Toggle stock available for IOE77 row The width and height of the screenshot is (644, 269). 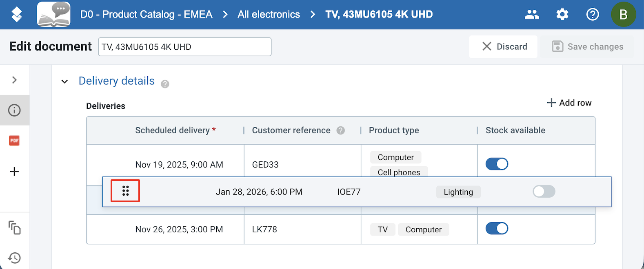coord(544,192)
